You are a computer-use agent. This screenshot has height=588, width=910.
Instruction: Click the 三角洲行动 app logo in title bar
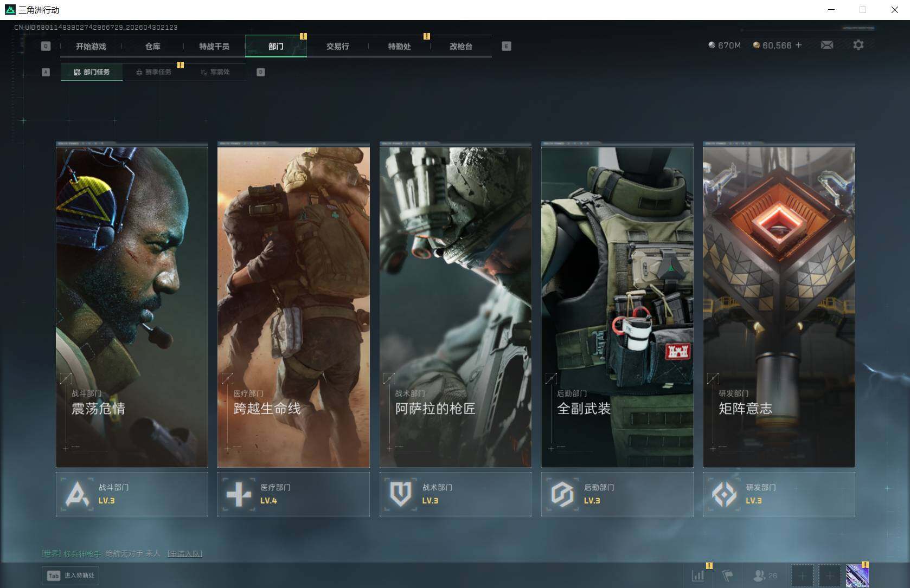[10, 10]
